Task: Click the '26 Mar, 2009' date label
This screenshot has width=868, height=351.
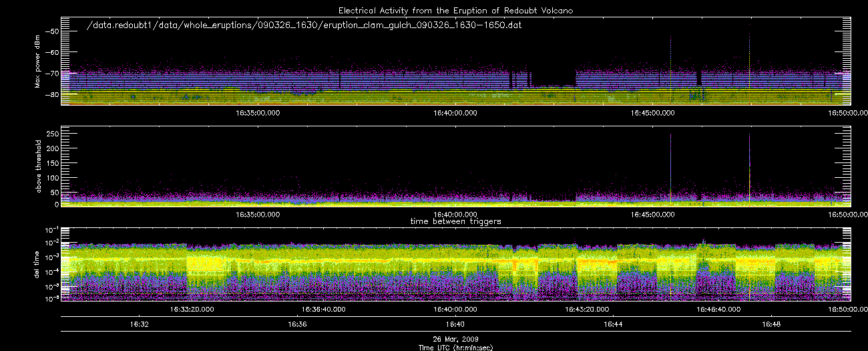Action: [455, 340]
